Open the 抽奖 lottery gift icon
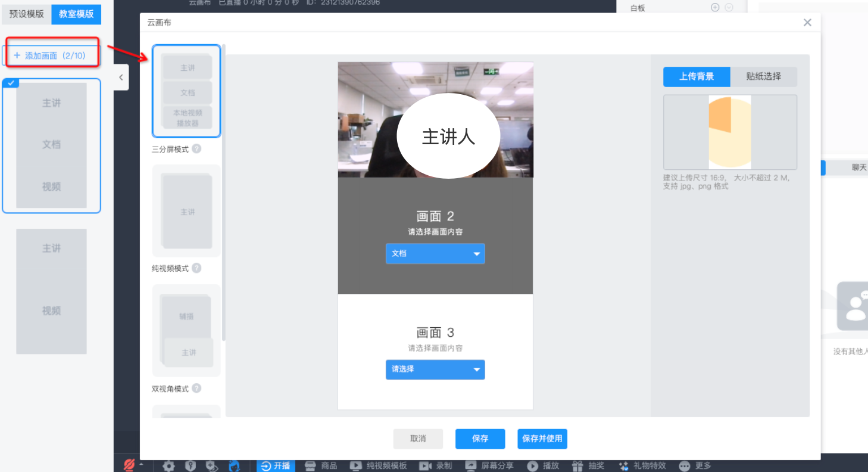Screen dimensions: 868x472 pos(577,466)
